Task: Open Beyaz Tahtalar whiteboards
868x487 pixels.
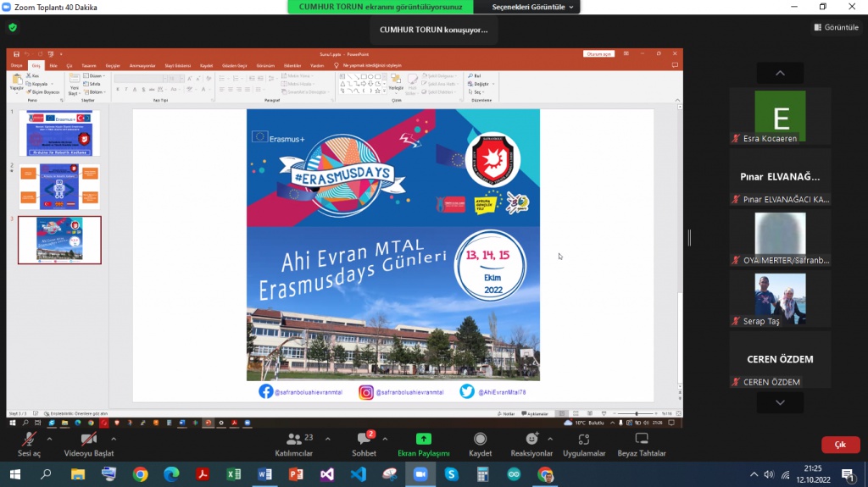Action: click(x=642, y=439)
